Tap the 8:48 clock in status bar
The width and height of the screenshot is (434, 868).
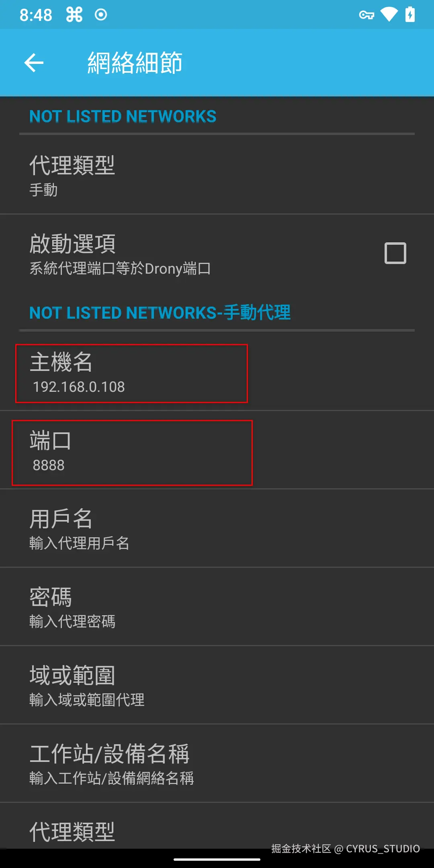pos(36,15)
